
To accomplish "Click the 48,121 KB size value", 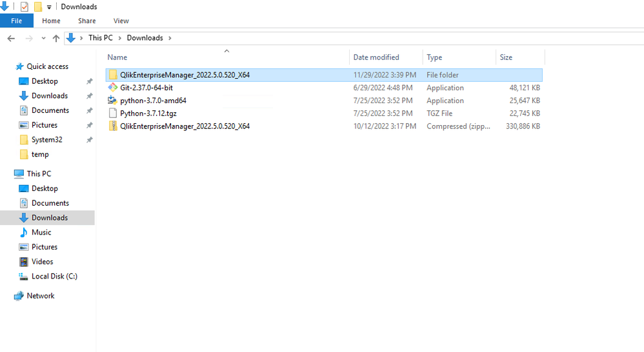I will point(525,88).
